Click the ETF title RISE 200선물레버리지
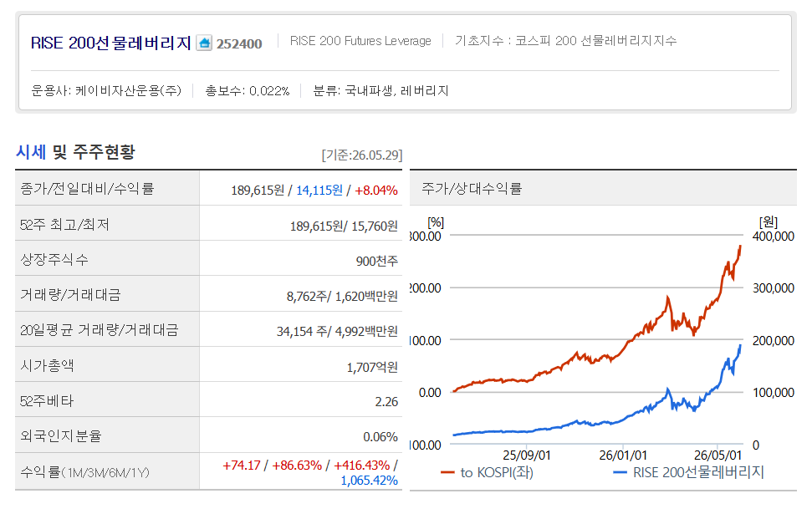Viewport: 812px width, 519px height. click(111, 43)
